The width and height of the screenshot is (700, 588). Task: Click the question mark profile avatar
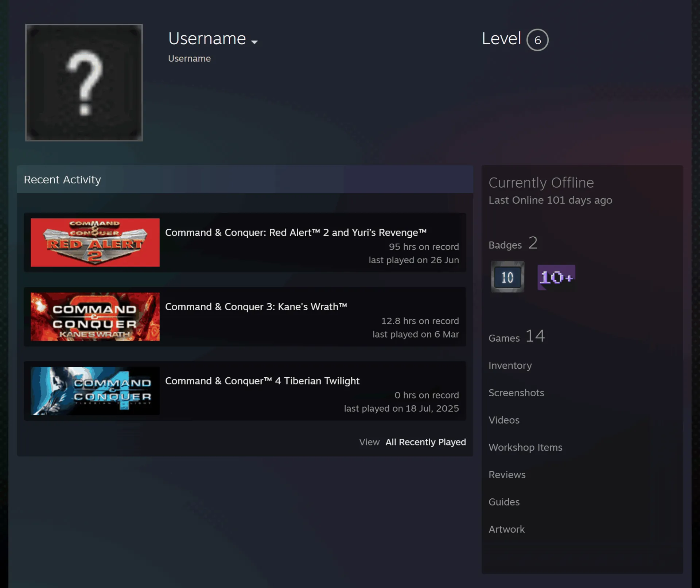point(84,82)
